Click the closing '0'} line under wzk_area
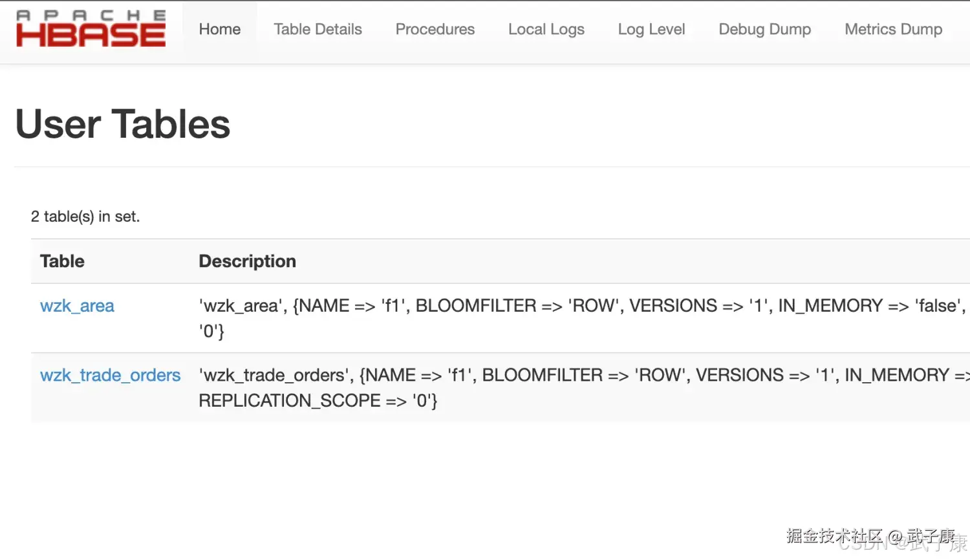 (x=211, y=332)
